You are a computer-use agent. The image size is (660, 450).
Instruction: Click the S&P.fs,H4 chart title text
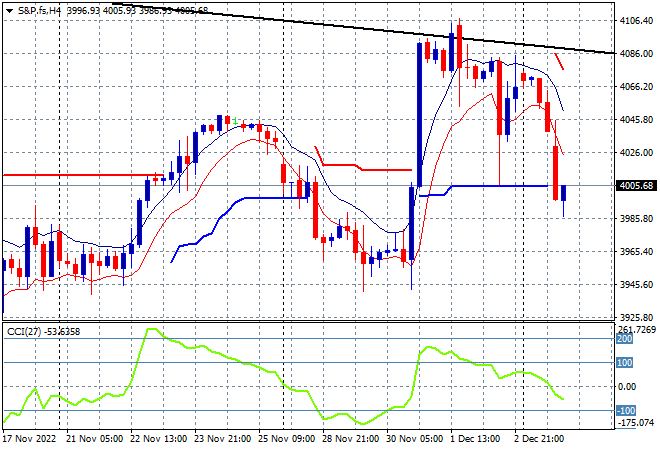coord(39,11)
